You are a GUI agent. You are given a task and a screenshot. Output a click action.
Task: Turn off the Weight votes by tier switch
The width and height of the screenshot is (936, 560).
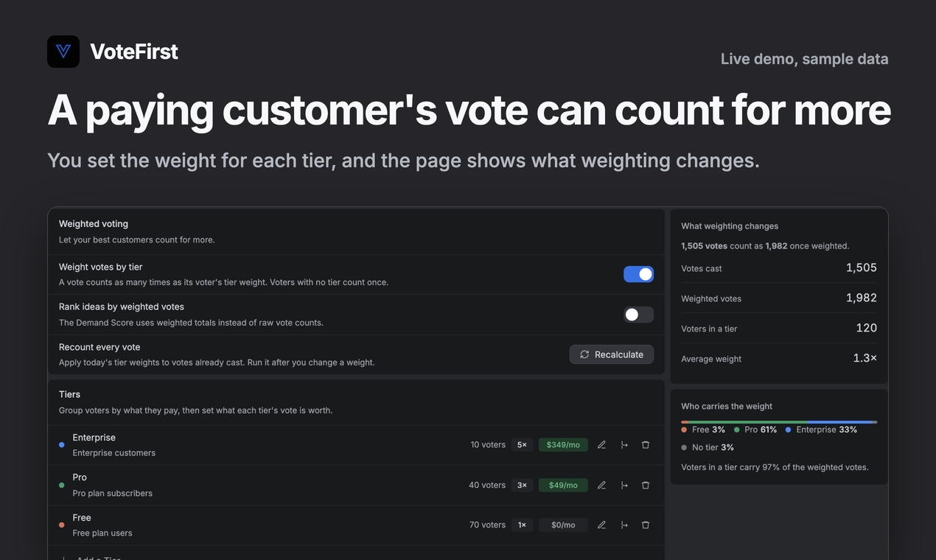(638, 274)
